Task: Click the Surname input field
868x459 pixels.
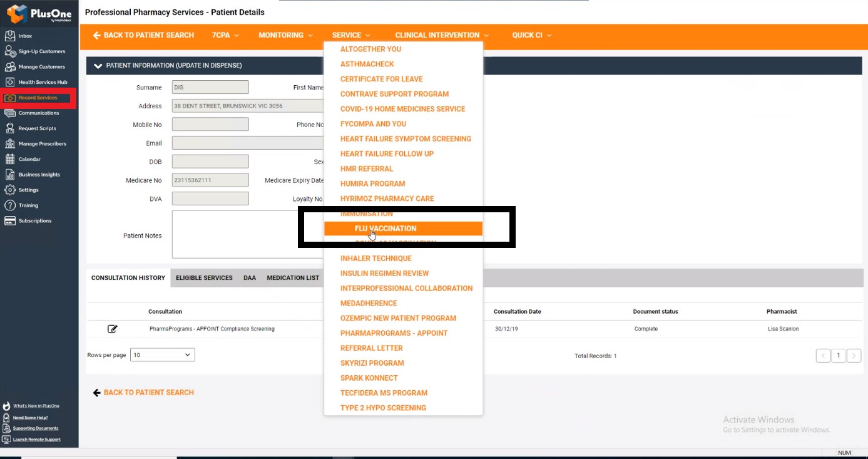Action: (x=210, y=88)
